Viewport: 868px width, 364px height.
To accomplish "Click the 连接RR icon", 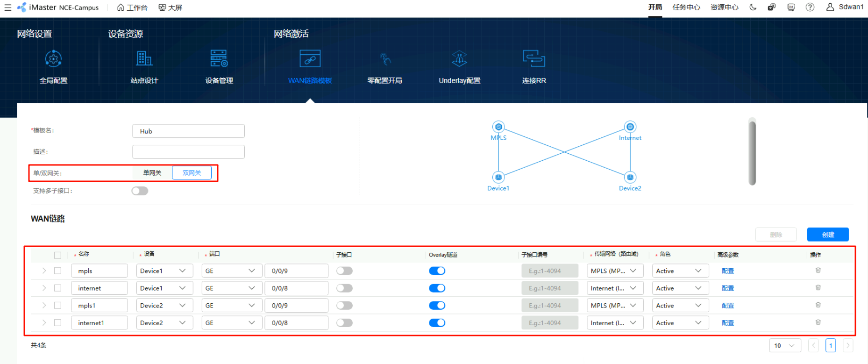I will pos(534,59).
